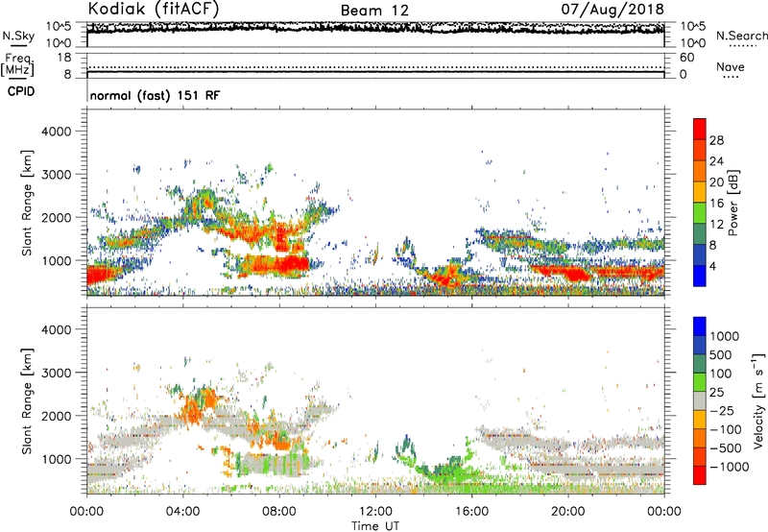Click the 'Velocity [m s-1]' colorbar label

click(758, 400)
